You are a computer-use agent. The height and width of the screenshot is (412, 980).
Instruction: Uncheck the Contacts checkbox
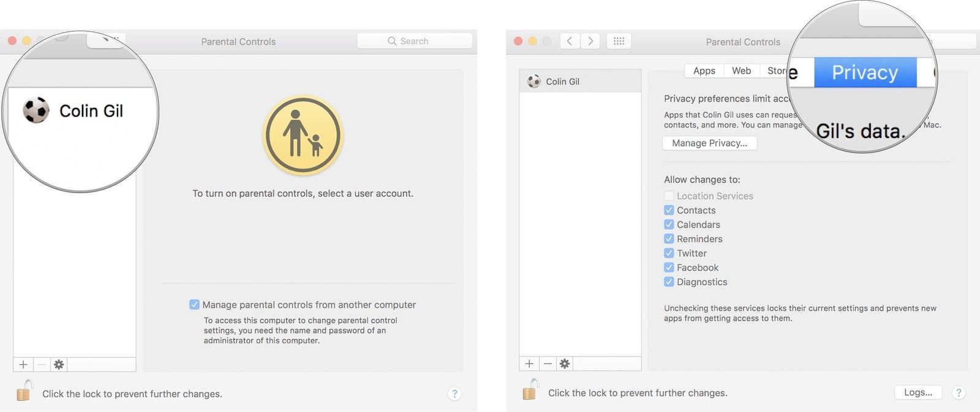tap(669, 210)
